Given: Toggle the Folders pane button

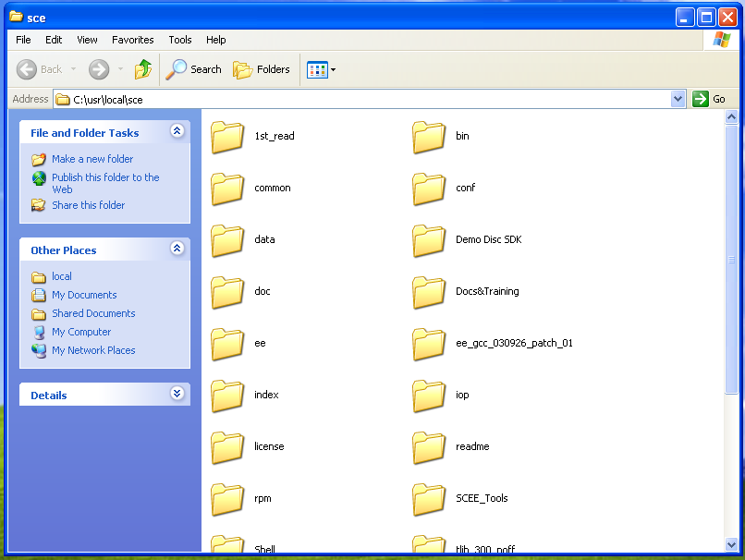Looking at the screenshot, I should click(262, 69).
